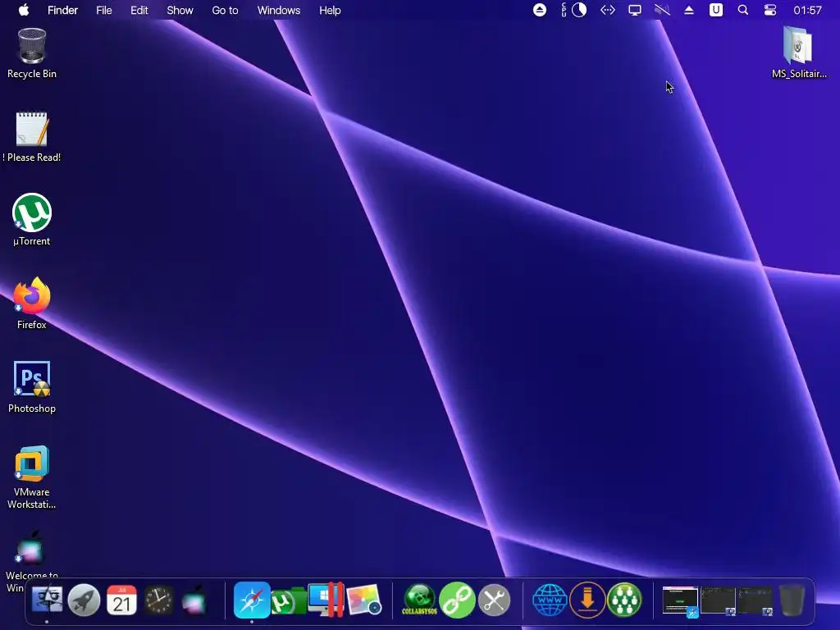Image resolution: width=840 pixels, height=630 pixels.
Task: Open the Parallels Windows monitor icon in dock
Action: tap(326, 600)
